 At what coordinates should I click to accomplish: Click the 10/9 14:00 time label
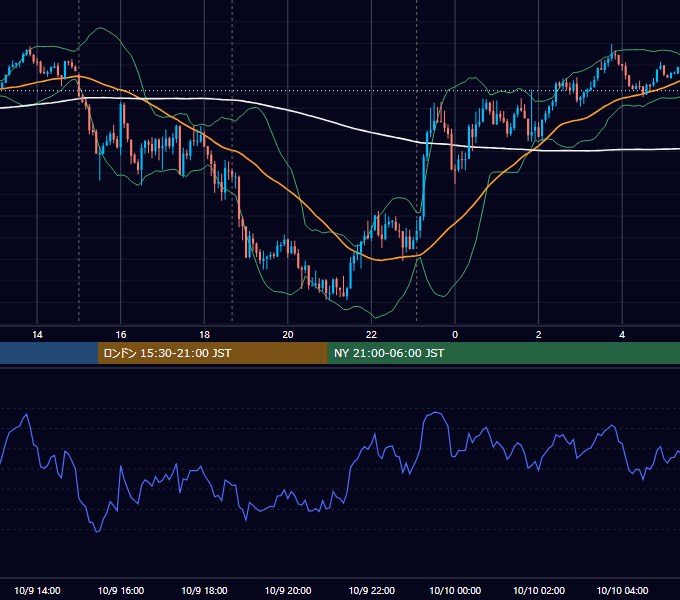tap(37, 590)
